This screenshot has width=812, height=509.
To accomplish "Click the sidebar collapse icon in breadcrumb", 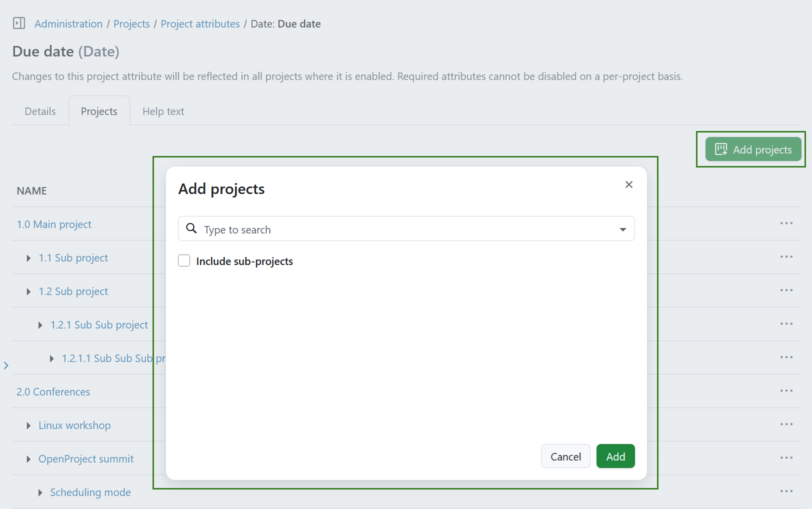I will pyautogui.click(x=18, y=23).
